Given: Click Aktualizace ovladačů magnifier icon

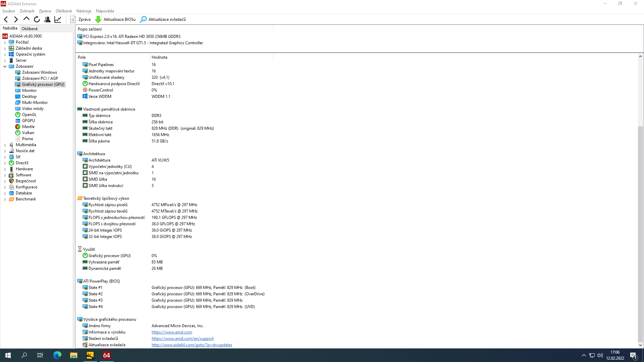Looking at the screenshot, I should pyautogui.click(x=143, y=19).
